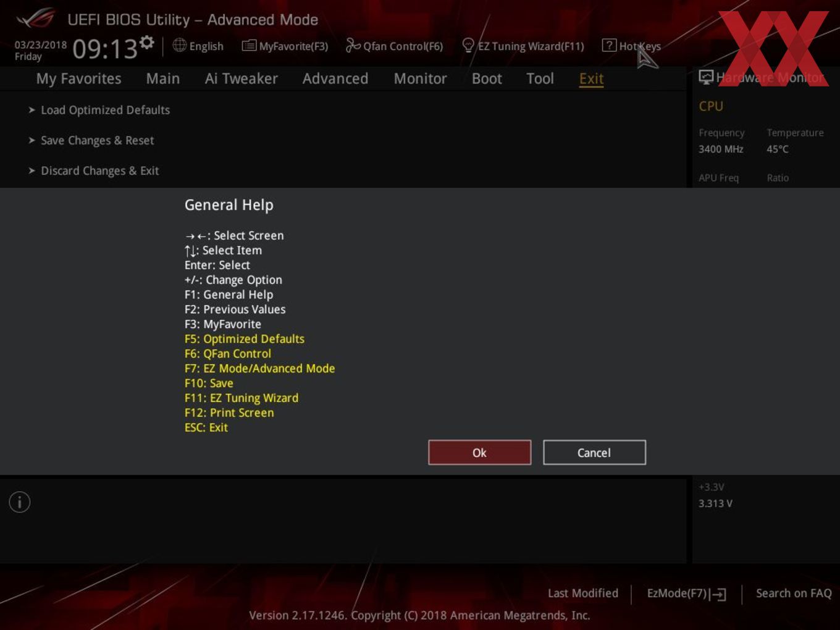Choose Discard Changes & Exit entry
This screenshot has width=840, height=630.
pyautogui.click(x=100, y=170)
